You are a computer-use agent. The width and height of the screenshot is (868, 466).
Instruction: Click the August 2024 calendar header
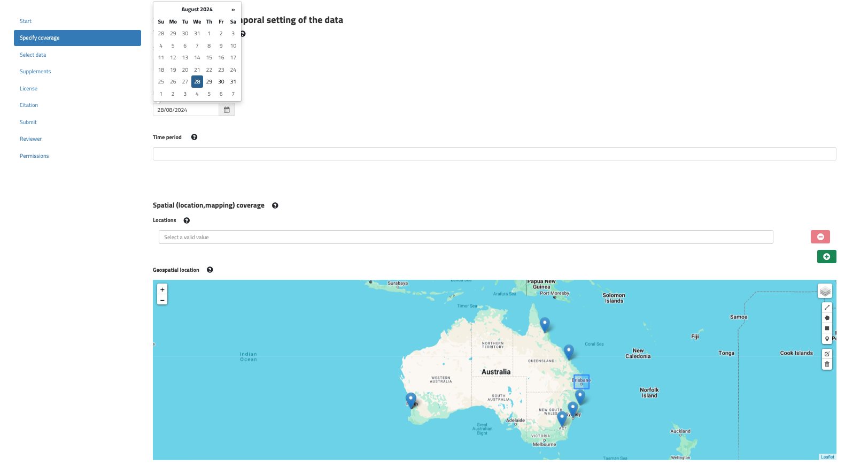point(197,10)
